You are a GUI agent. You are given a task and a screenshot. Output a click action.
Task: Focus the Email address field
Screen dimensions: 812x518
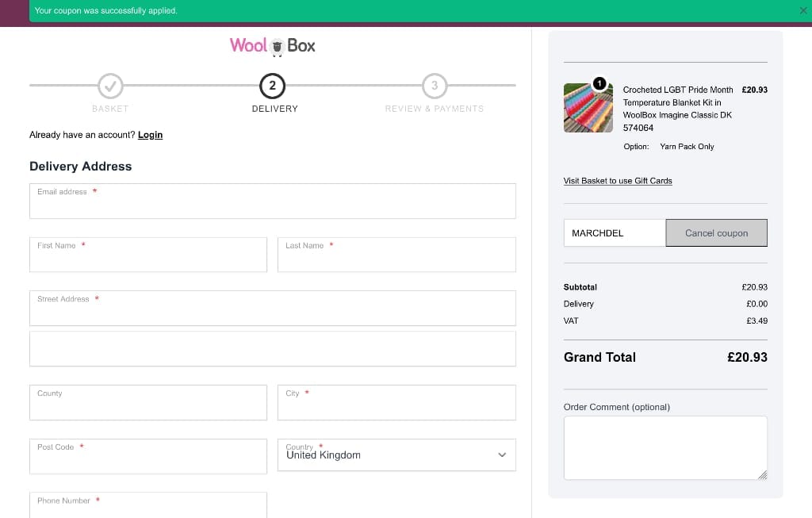[x=273, y=201]
